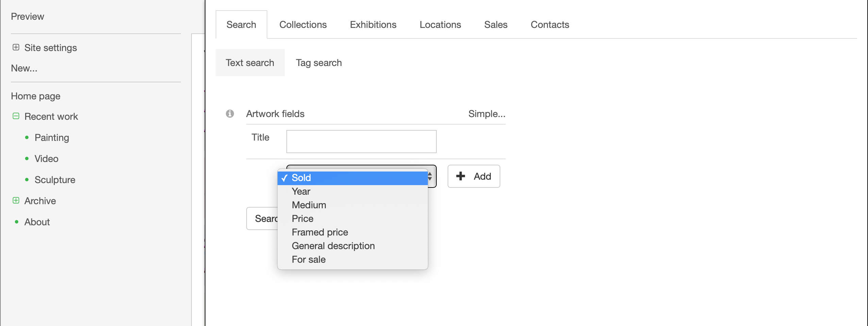The width and height of the screenshot is (868, 326).
Task: Click New... in the sidebar
Action: click(24, 68)
